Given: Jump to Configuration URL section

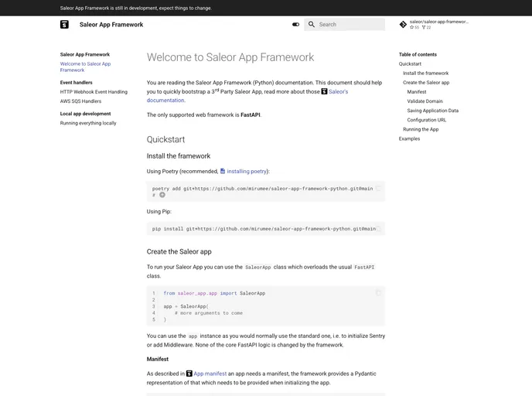Looking at the screenshot, I should click(427, 120).
